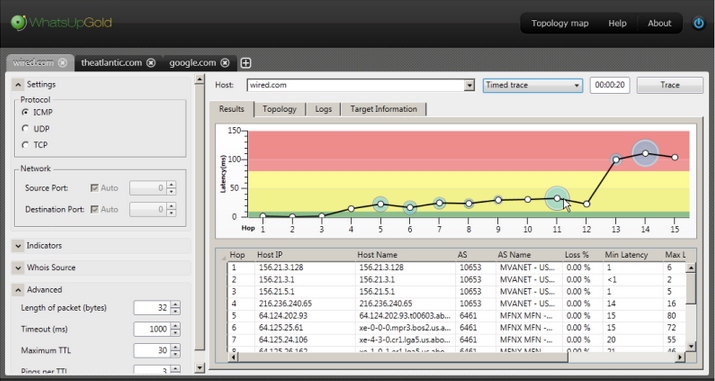715x381 pixels.
Task: Select row with Host IP 64.124.202.93
Action: click(x=456, y=315)
